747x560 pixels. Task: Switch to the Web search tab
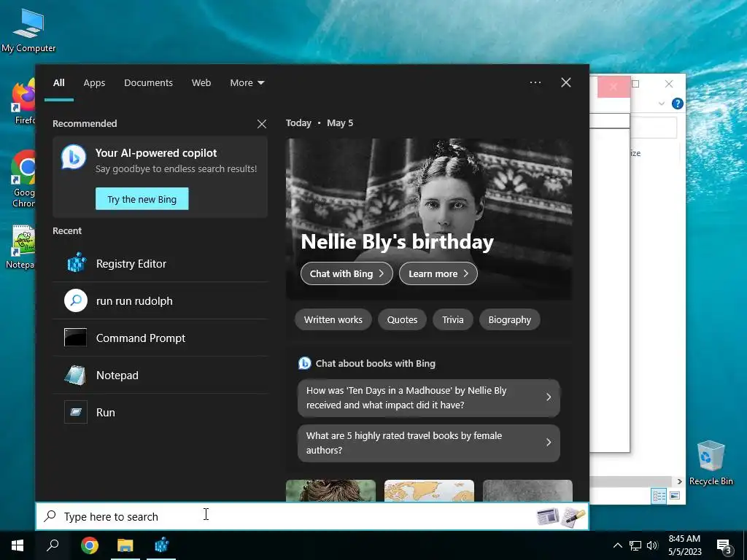(201, 82)
